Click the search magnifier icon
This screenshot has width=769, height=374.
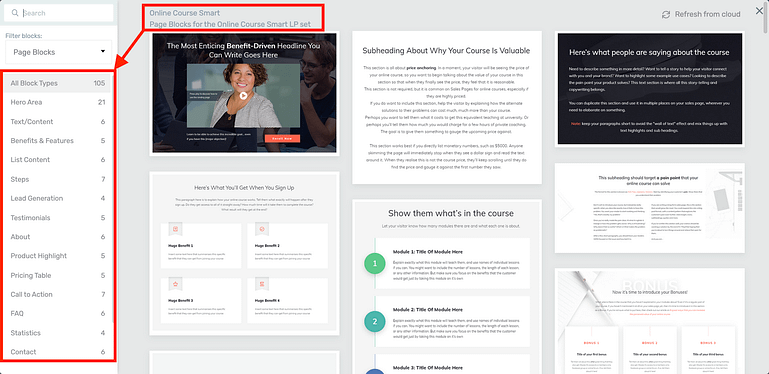pyautogui.click(x=15, y=13)
